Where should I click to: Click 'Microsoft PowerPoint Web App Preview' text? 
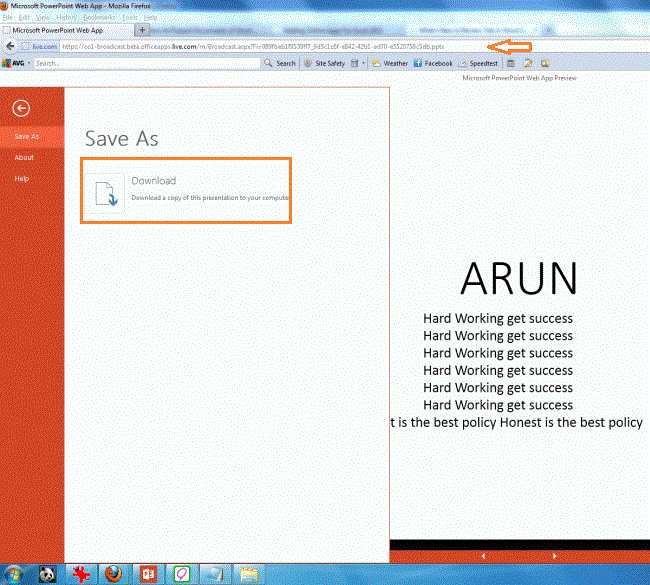click(x=519, y=78)
